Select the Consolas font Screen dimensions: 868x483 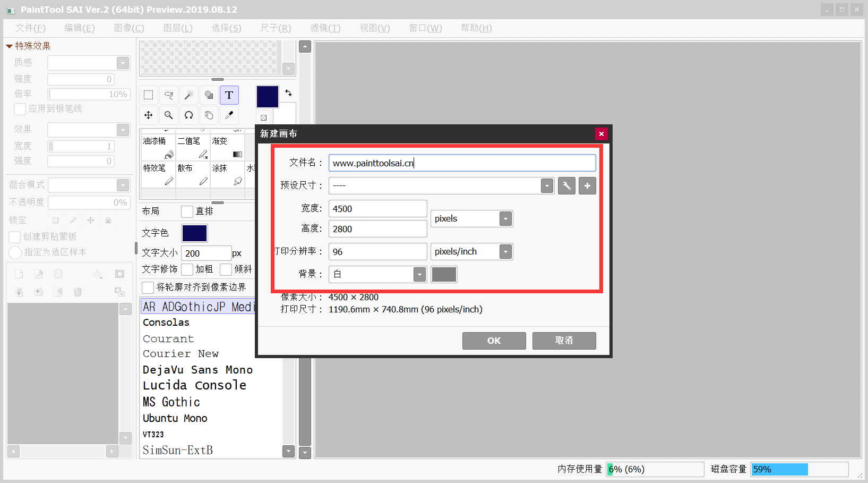[x=166, y=323]
